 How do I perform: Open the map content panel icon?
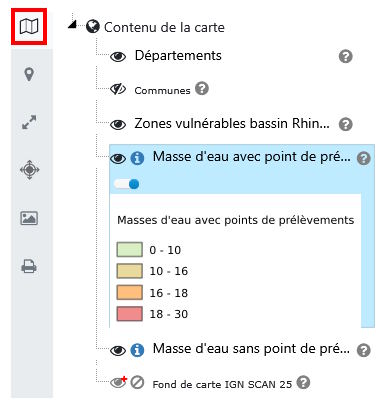(29, 26)
